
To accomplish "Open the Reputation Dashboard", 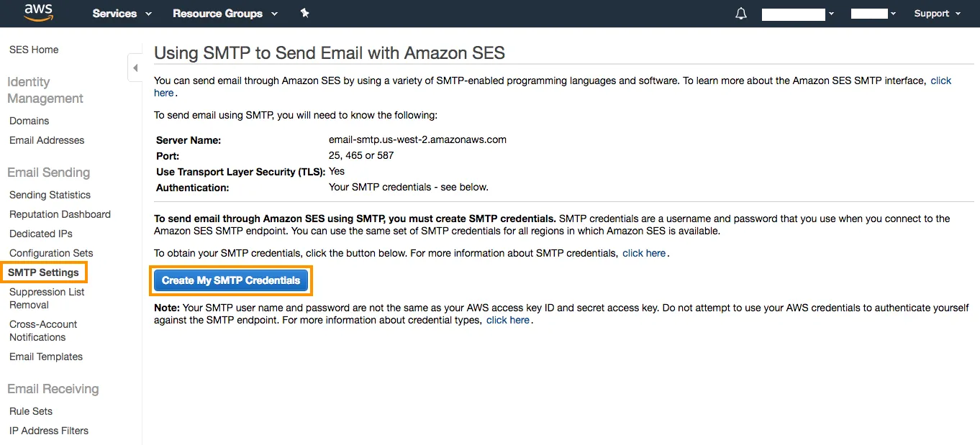I will (x=60, y=214).
